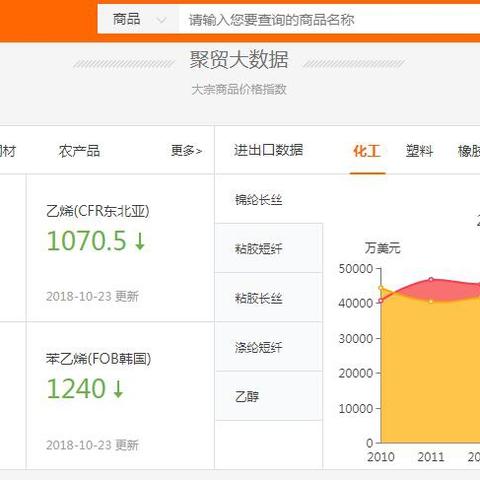Click the down arrow next to 1070.5
This screenshot has height=480, width=480.
point(140,241)
